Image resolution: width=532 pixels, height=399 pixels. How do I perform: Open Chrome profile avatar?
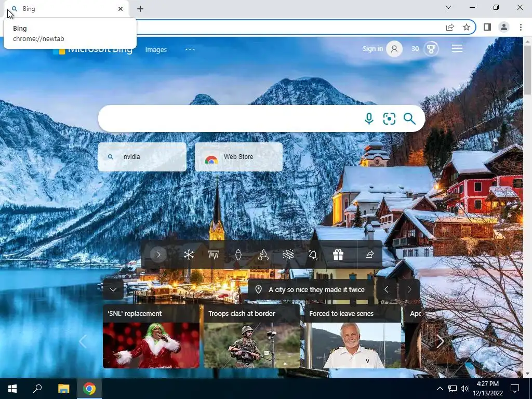[504, 27]
